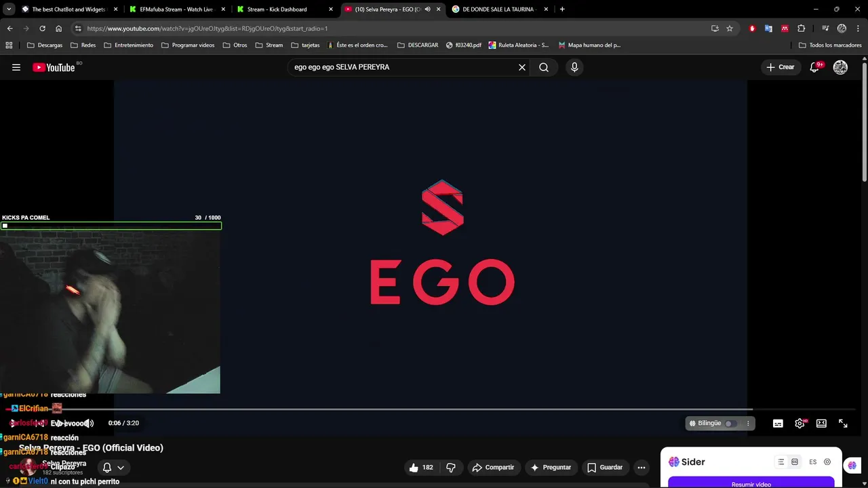The image size is (868, 488).
Task: Open the Google Translate extension
Action: [768, 28]
